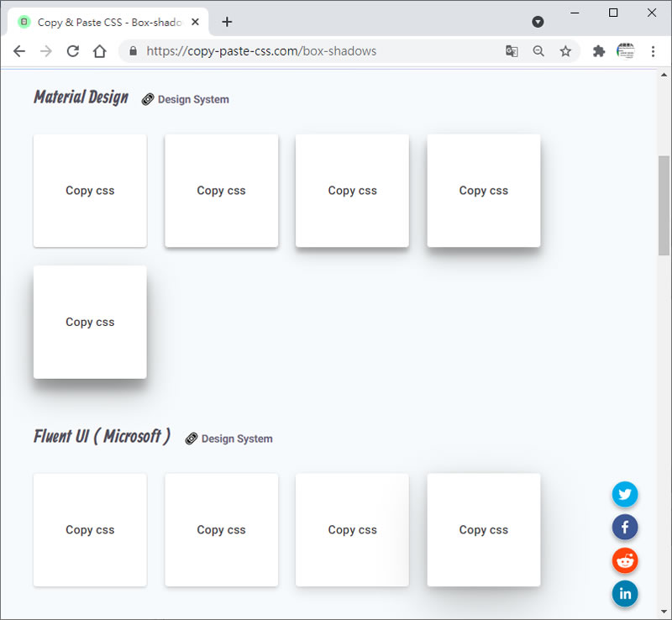
Task: Copy css of first Material Design card
Action: tap(90, 191)
